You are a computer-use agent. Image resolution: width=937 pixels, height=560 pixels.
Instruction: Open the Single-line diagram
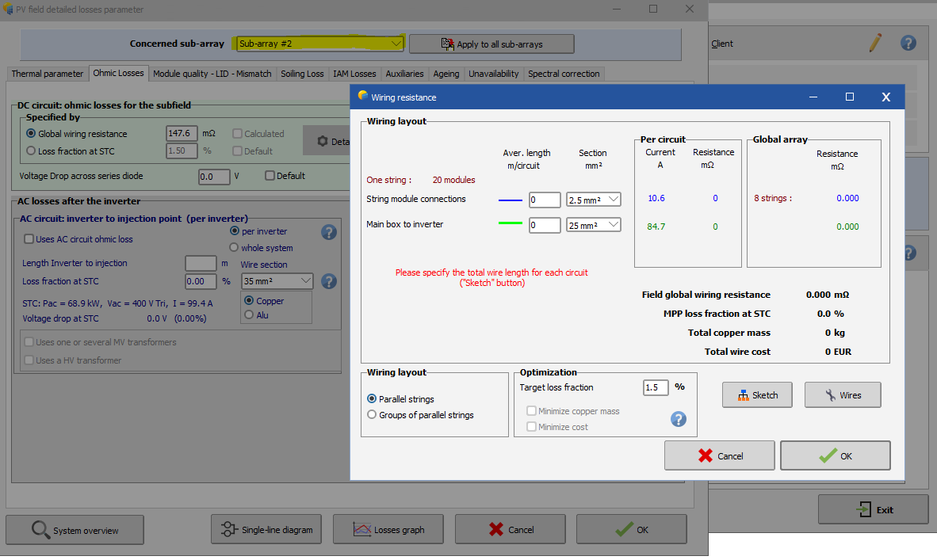266,530
